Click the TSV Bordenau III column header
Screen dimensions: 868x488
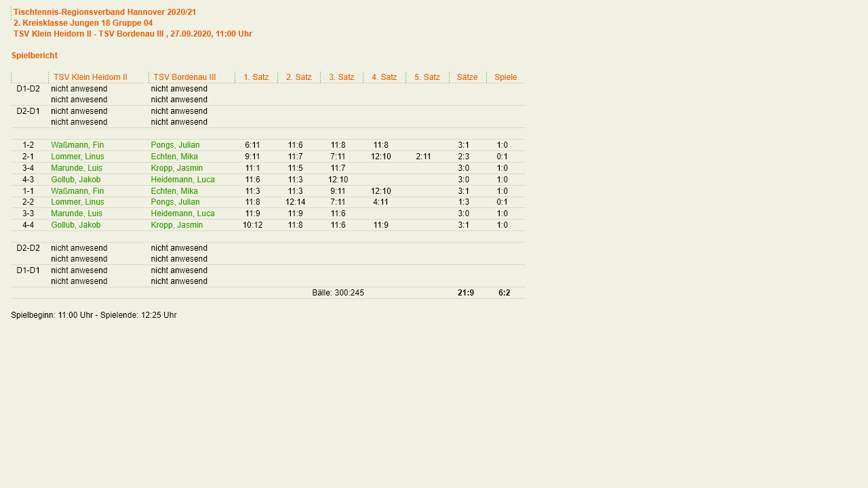[x=184, y=77]
